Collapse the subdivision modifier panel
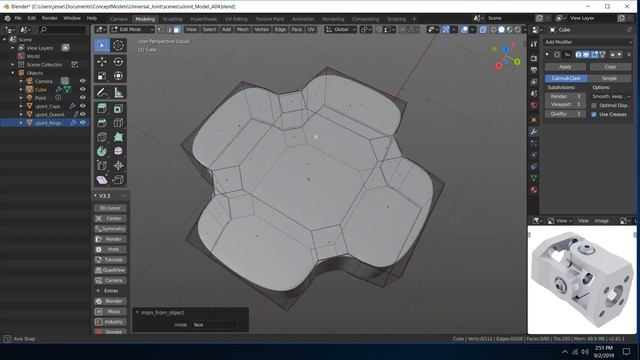The width and height of the screenshot is (640, 360). (547, 54)
